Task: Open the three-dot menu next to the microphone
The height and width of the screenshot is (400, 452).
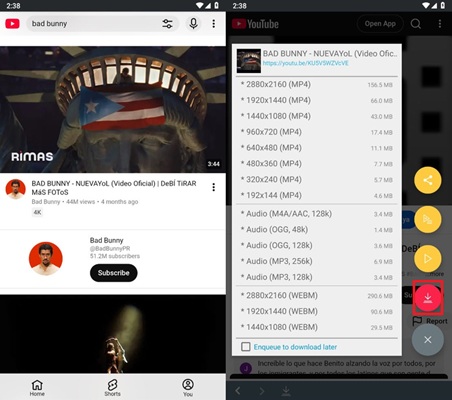Action: 214,24
